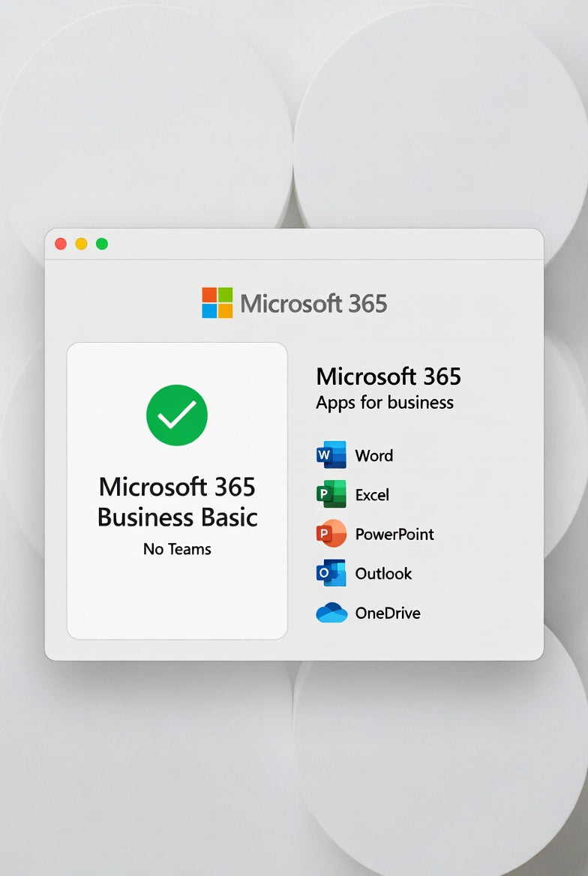Click the Microsoft four-square logo

tap(217, 303)
